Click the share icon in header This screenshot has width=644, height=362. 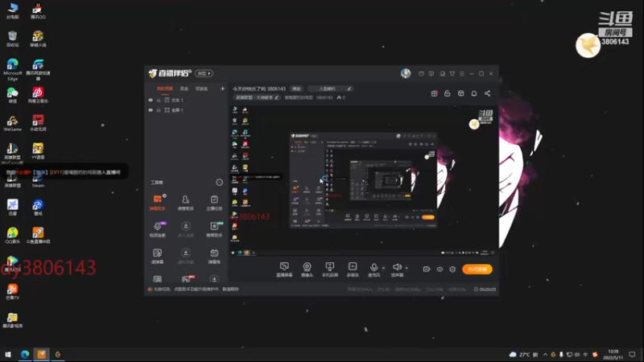[x=488, y=93]
